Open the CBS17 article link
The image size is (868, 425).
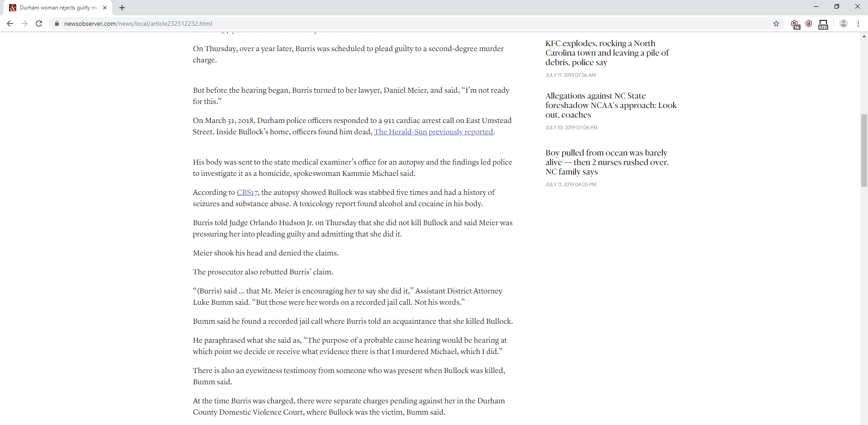point(247,192)
